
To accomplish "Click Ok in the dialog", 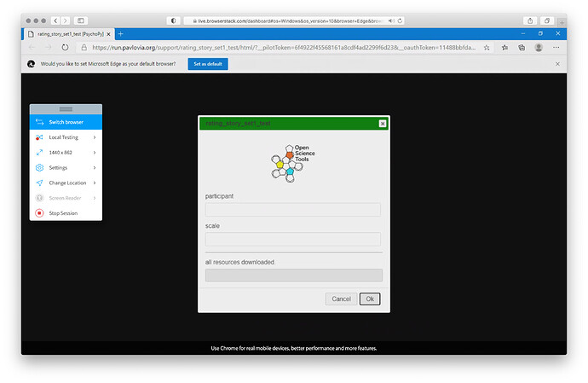I will pyautogui.click(x=370, y=299).
